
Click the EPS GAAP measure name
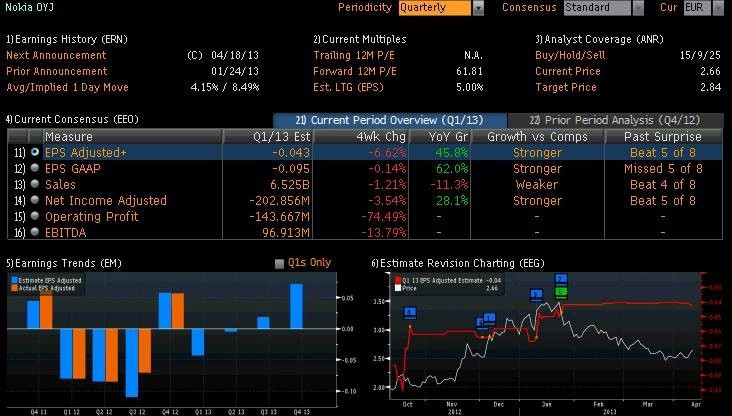pos(73,169)
